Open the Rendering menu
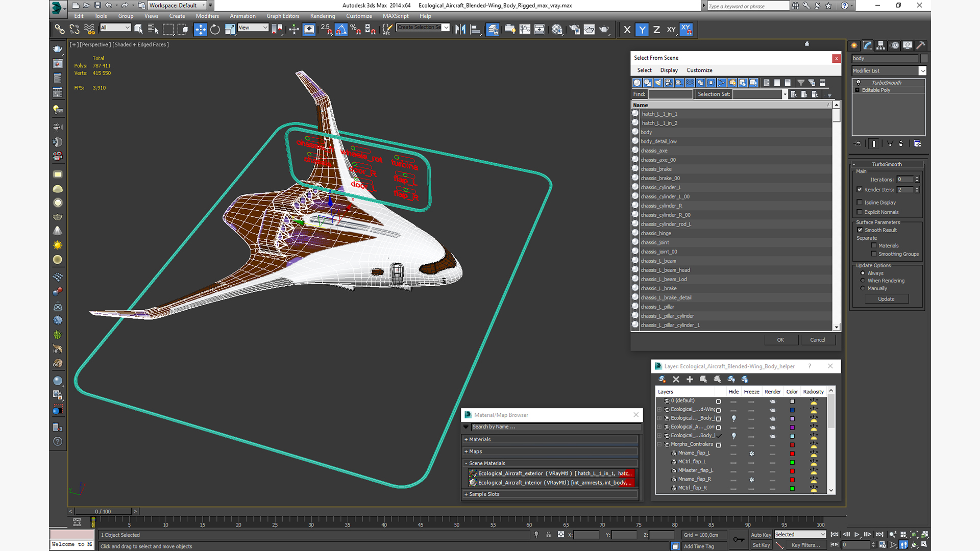 pos(323,16)
